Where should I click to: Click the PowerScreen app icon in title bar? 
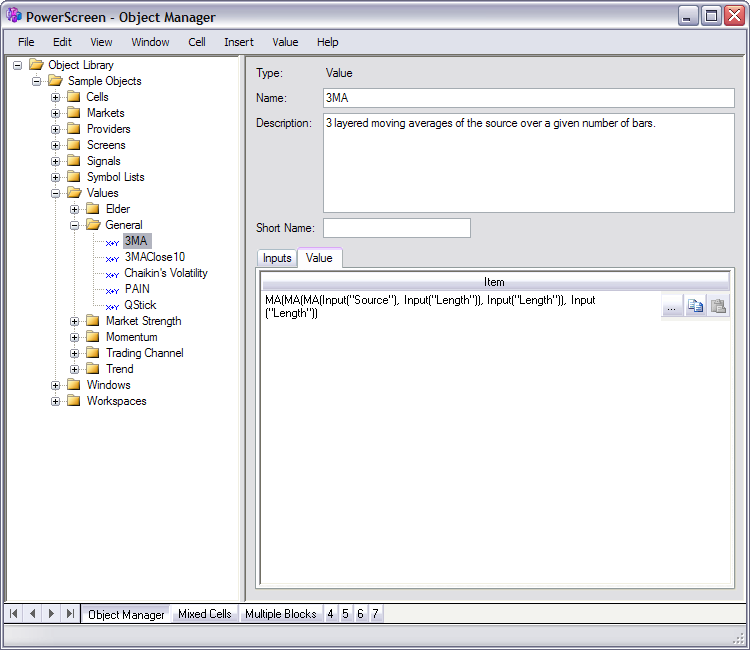click(14, 16)
